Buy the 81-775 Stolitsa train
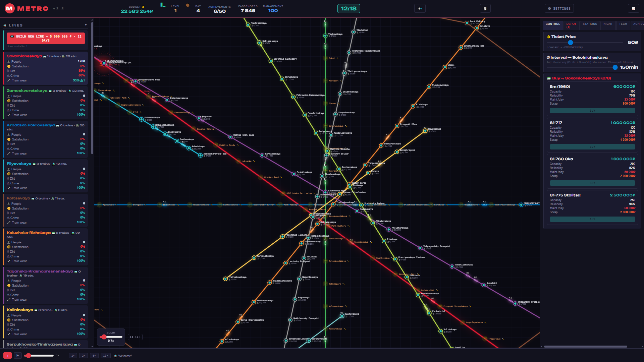Screen dimensions: 644x362 (592, 219)
